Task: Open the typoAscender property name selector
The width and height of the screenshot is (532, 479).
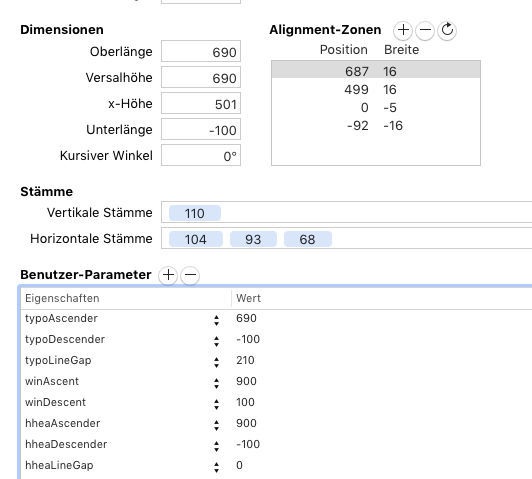Action: click(216, 320)
